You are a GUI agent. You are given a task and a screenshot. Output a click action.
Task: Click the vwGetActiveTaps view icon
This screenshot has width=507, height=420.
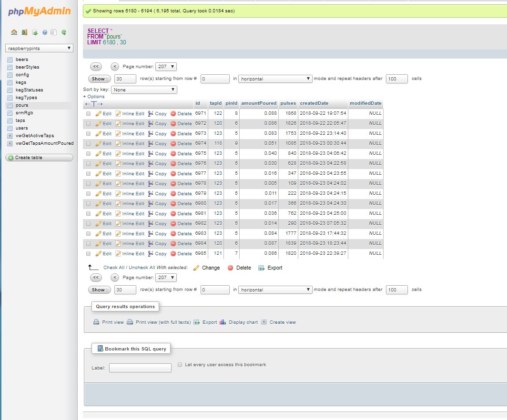[10, 136]
